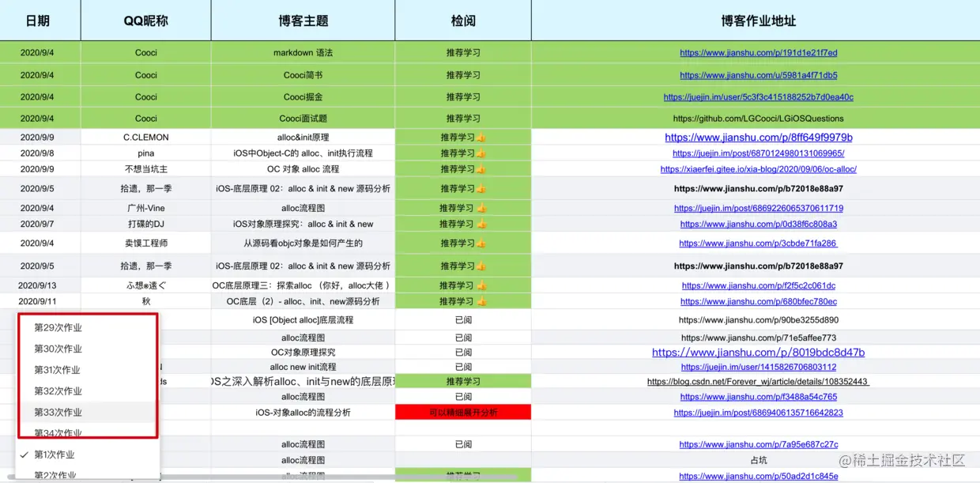Open link jianshu.com/p/680bfec780ec

758,302
